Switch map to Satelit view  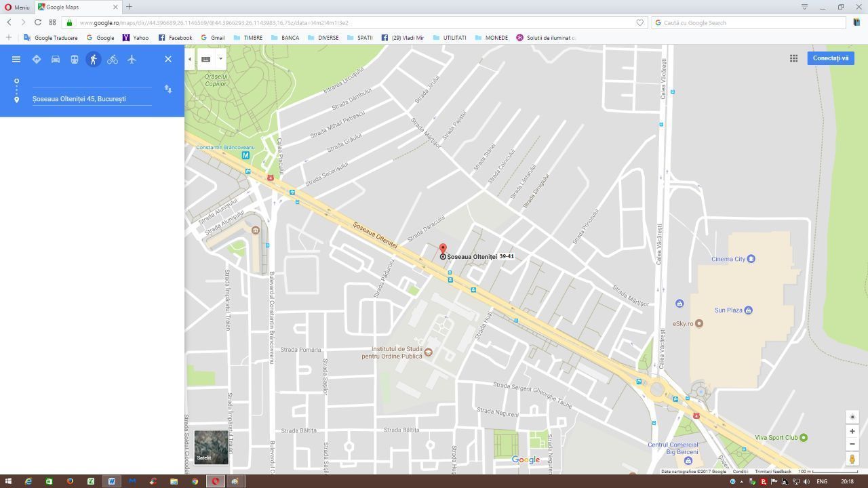pos(210,447)
